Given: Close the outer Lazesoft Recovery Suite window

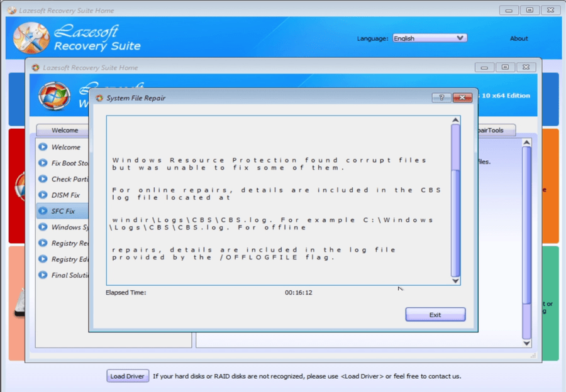Looking at the screenshot, I should (x=550, y=11).
